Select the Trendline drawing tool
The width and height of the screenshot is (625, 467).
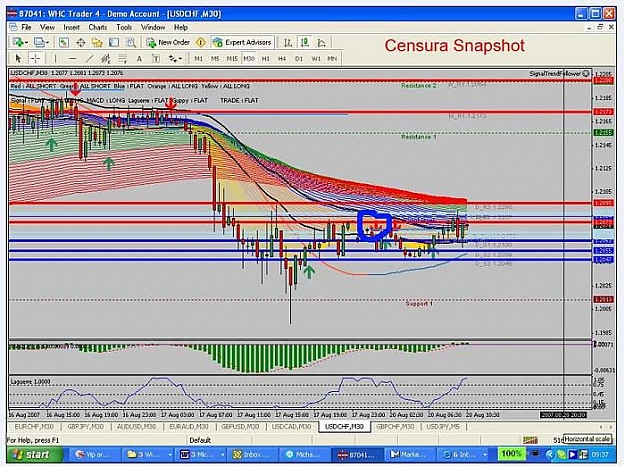pyautogui.click(x=89, y=59)
